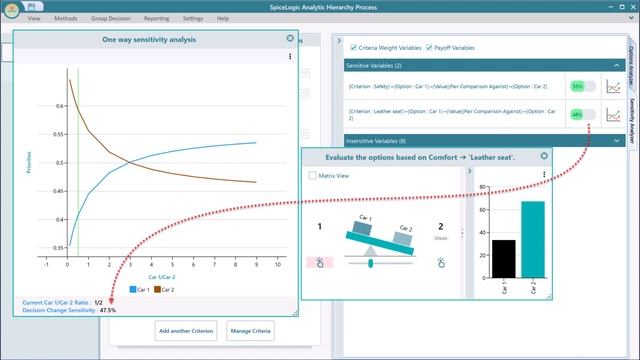Screen dimensions: 640x360
Task: Switch to Options Analyzer vertical tab
Action: (x=631, y=65)
